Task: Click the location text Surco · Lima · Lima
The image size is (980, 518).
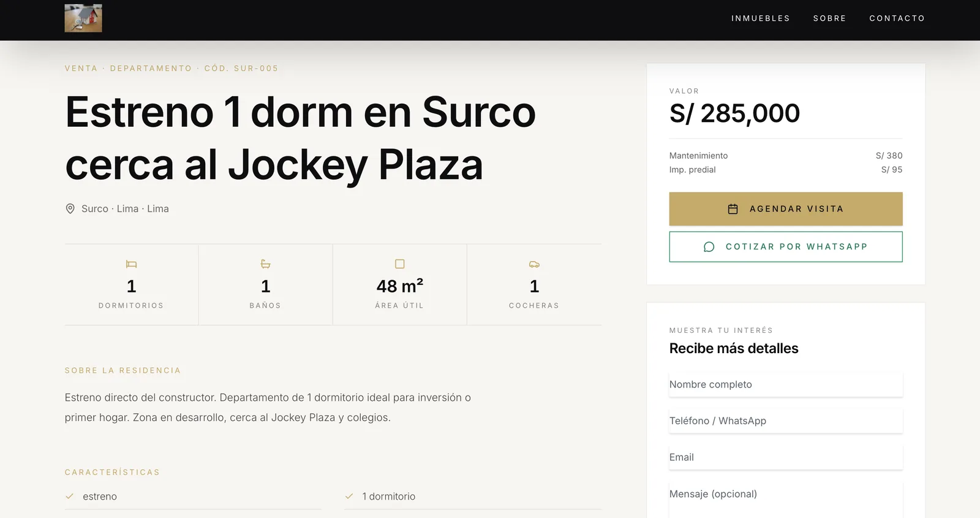Action: click(125, 208)
